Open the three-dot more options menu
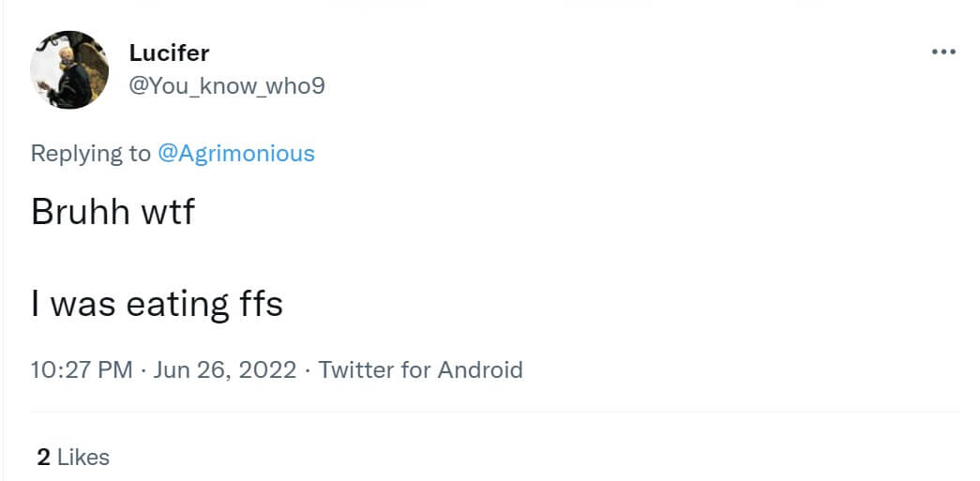This screenshot has width=980, height=481. [942, 52]
